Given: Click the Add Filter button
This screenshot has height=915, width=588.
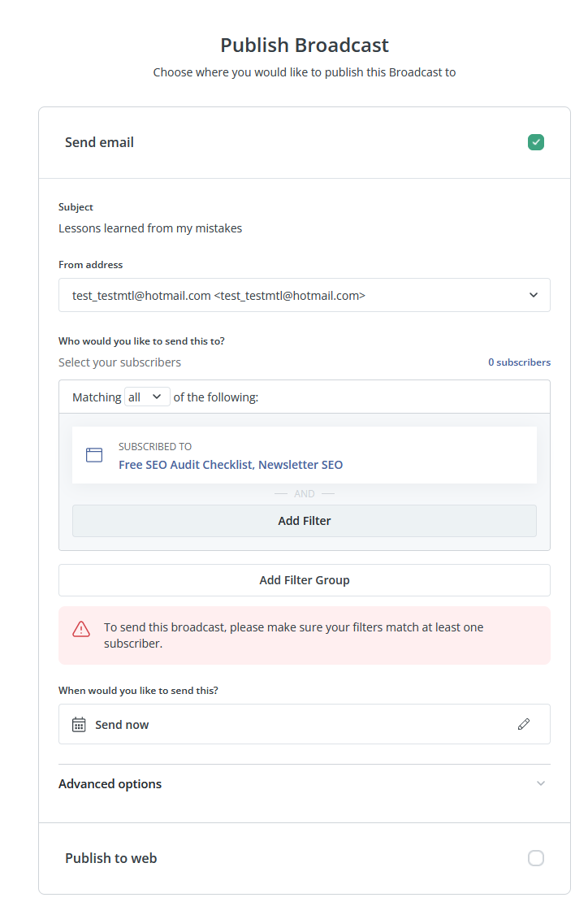Looking at the screenshot, I should pyautogui.click(x=305, y=521).
